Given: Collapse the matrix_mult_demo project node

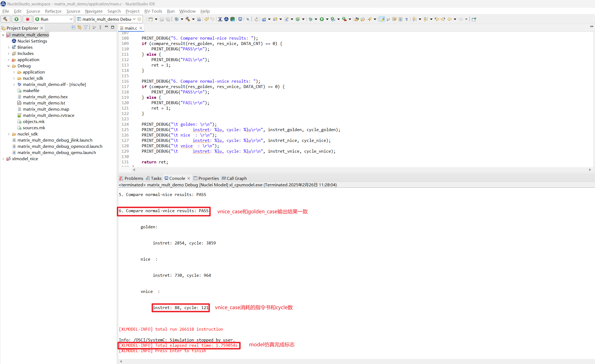Looking at the screenshot, I should (x=3, y=35).
